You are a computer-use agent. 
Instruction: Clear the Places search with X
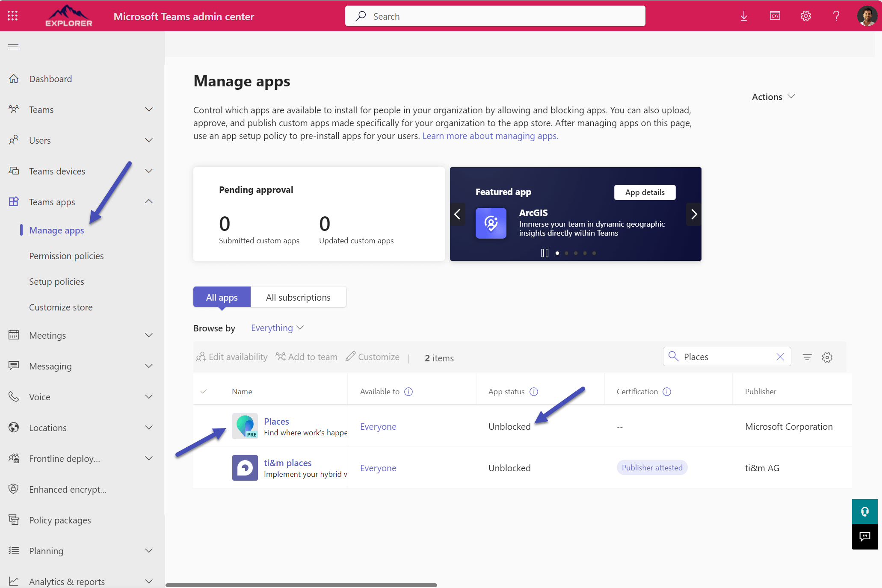click(780, 357)
